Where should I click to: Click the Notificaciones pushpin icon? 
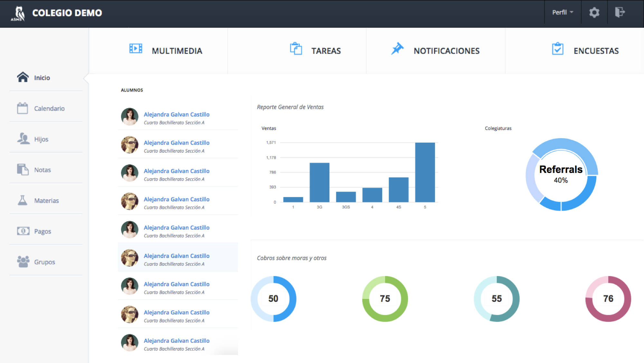(x=397, y=49)
